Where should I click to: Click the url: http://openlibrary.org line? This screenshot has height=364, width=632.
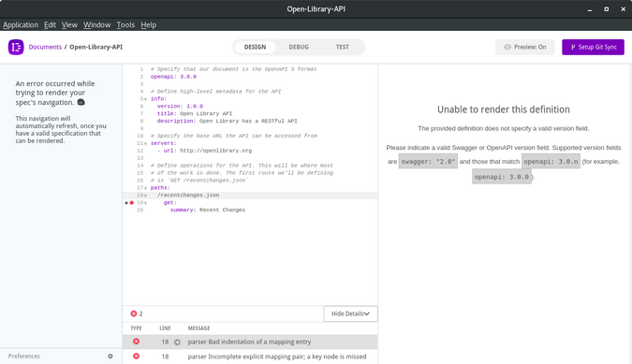204,151
